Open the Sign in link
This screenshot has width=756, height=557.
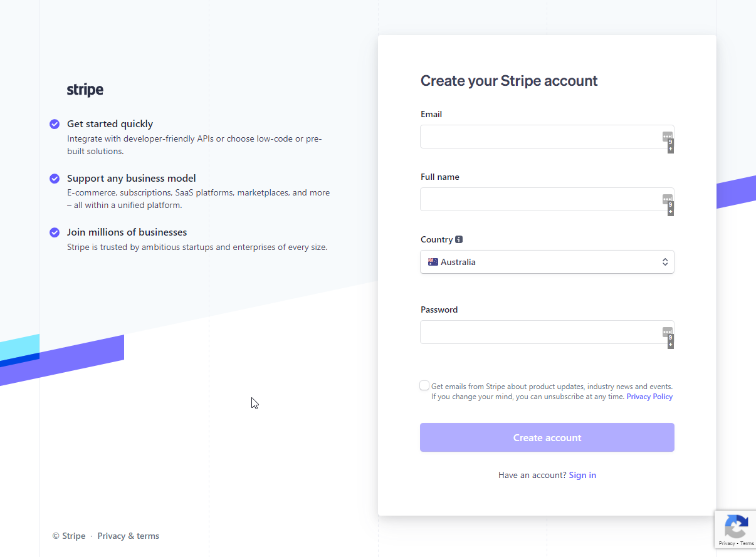pos(582,475)
